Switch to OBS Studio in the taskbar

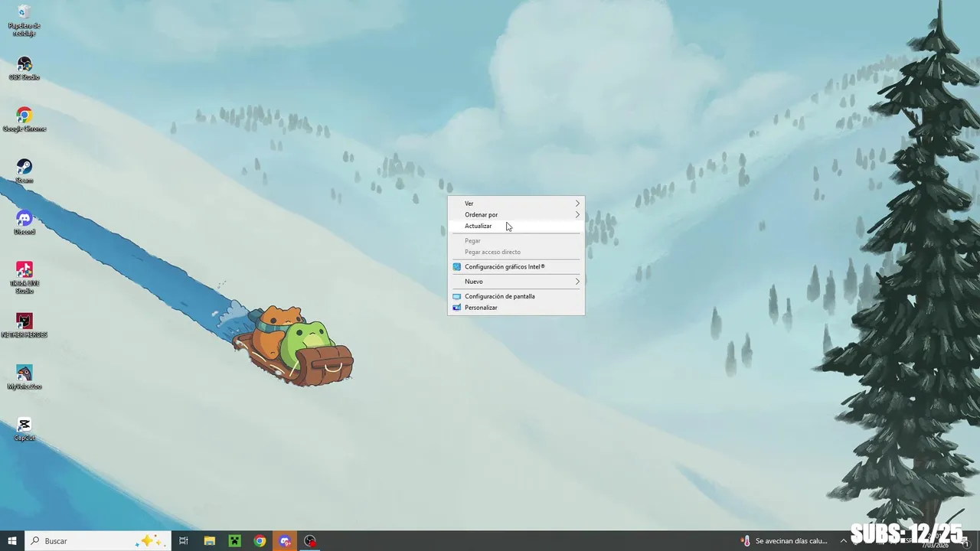[310, 541]
